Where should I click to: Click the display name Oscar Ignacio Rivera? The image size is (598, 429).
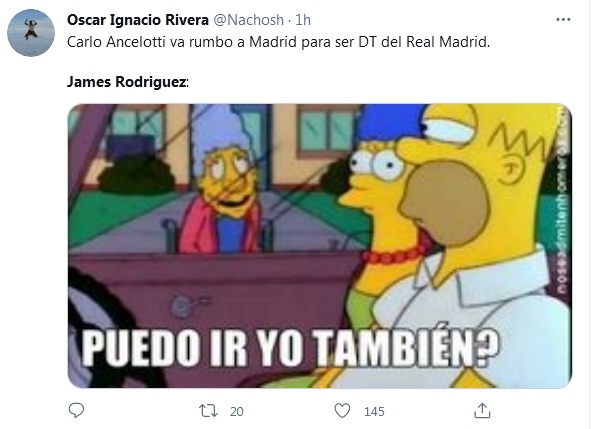click(x=138, y=20)
